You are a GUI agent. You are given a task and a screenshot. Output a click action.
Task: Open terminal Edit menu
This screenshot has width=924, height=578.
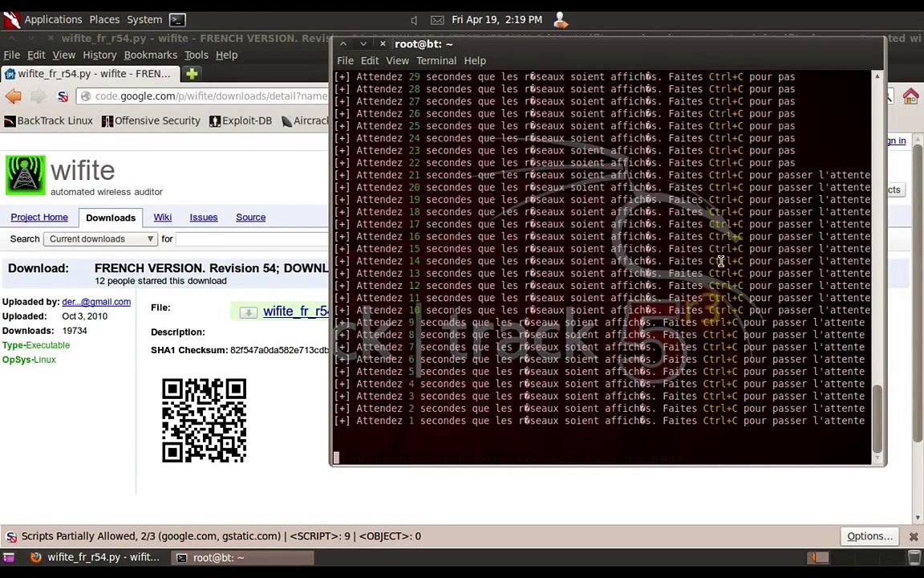pyautogui.click(x=370, y=61)
